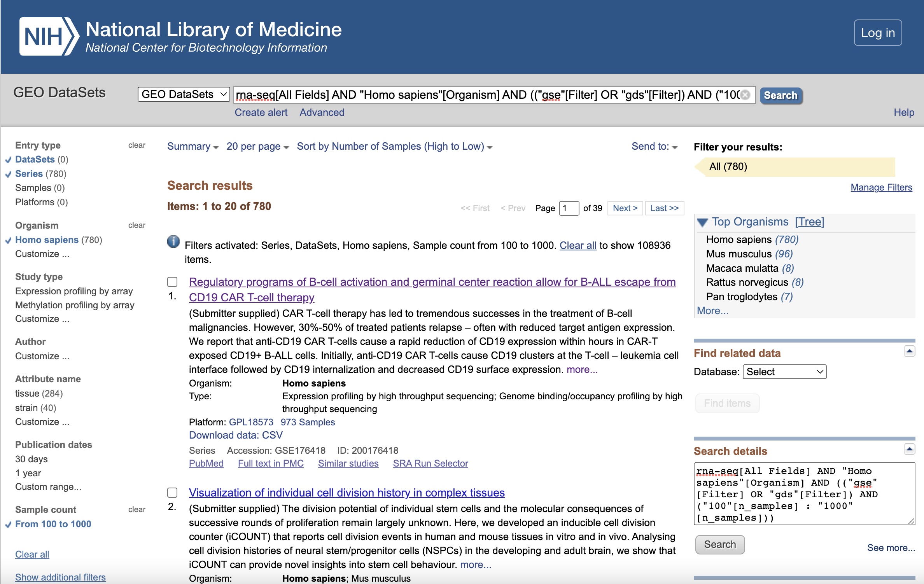
Task: Click the Advanced search link
Action: coord(322,112)
